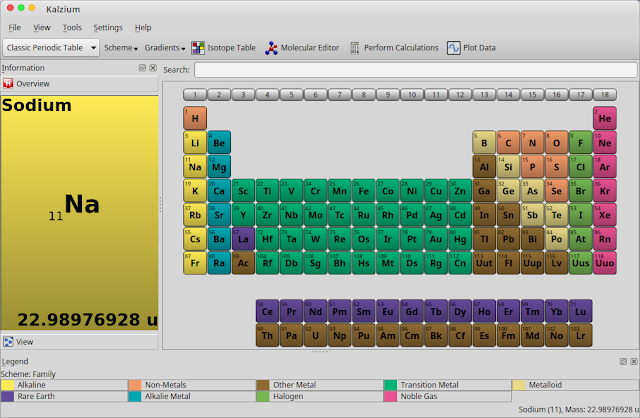Open the Overview tab in Information panel

click(x=80, y=84)
